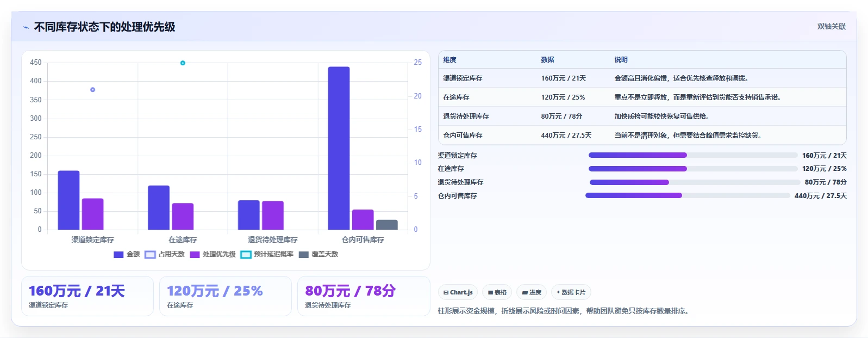Click the blue 金额 bar for 渠道锁定库存
Screen dimensions: 868x338
(68, 200)
